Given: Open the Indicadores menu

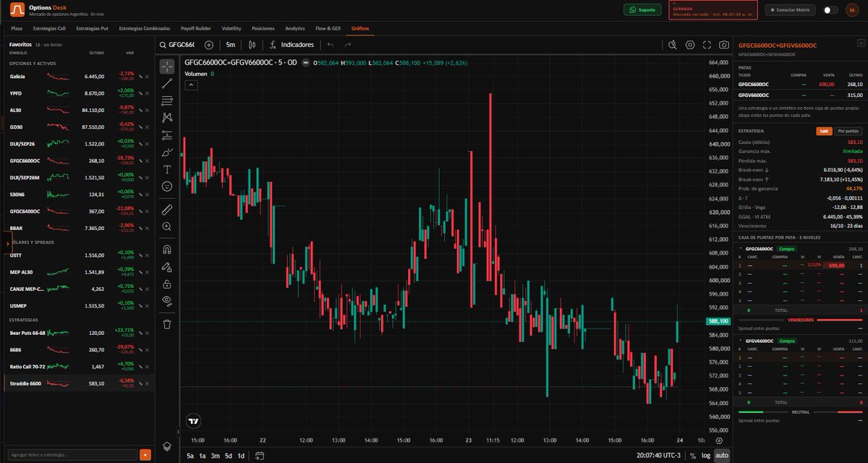Looking at the screenshot, I should 292,45.
